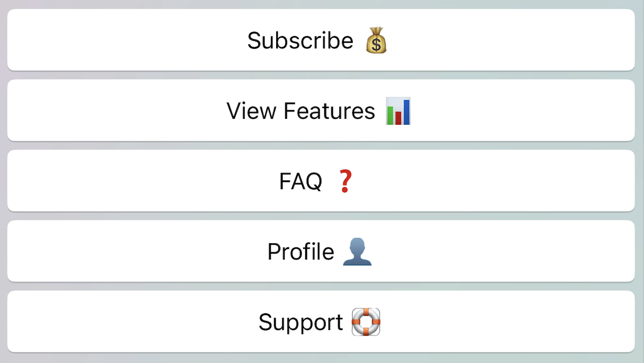Image resolution: width=644 pixels, height=363 pixels.
Task: Click the "View Features" text label
Action: 300,111
